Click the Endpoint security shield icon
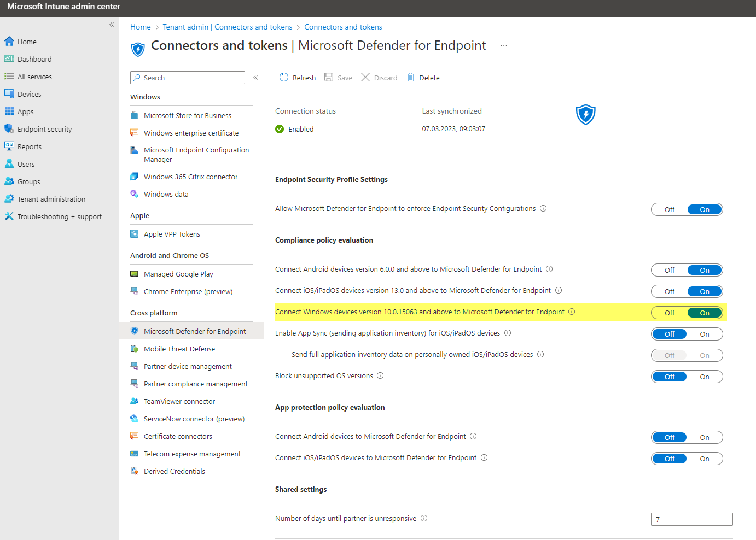This screenshot has width=756, height=540. 9,129
